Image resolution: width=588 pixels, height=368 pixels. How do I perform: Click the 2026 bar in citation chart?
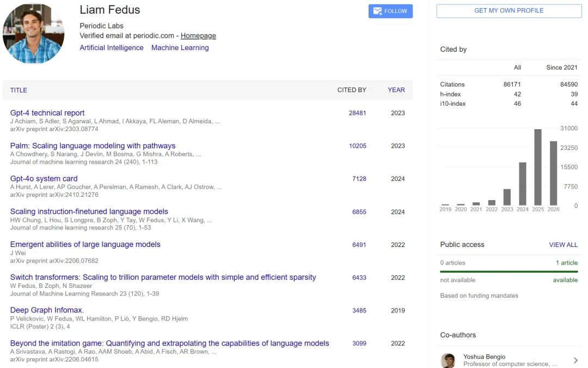[553, 173]
